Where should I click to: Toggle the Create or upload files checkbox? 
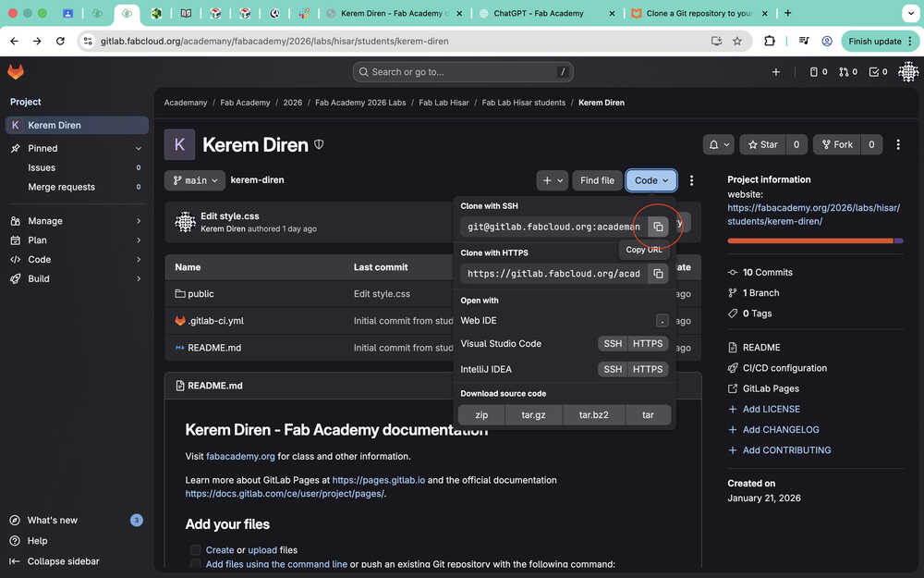(196, 549)
